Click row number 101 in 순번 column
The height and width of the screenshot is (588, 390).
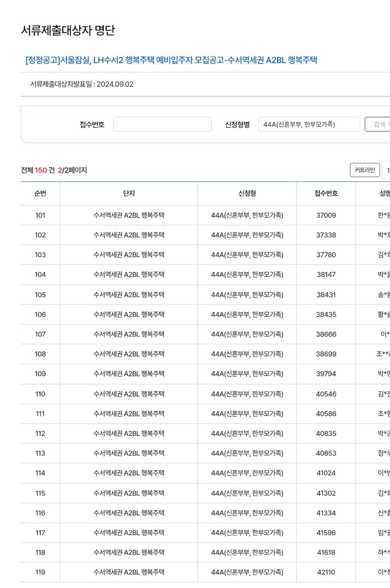(x=40, y=215)
